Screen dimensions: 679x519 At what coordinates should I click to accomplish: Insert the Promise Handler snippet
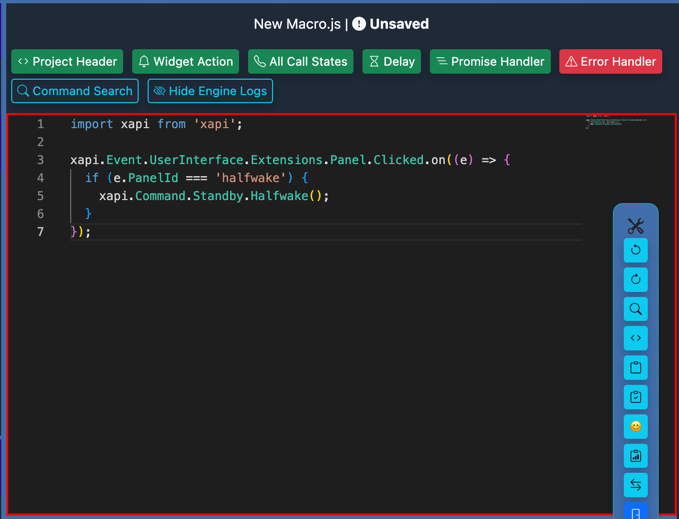pyautogui.click(x=490, y=62)
